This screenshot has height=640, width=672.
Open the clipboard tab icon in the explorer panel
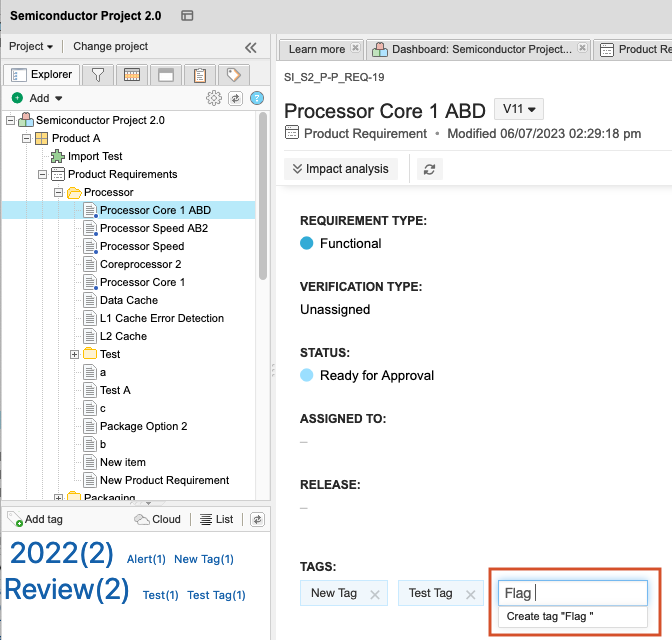pos(200,75)
